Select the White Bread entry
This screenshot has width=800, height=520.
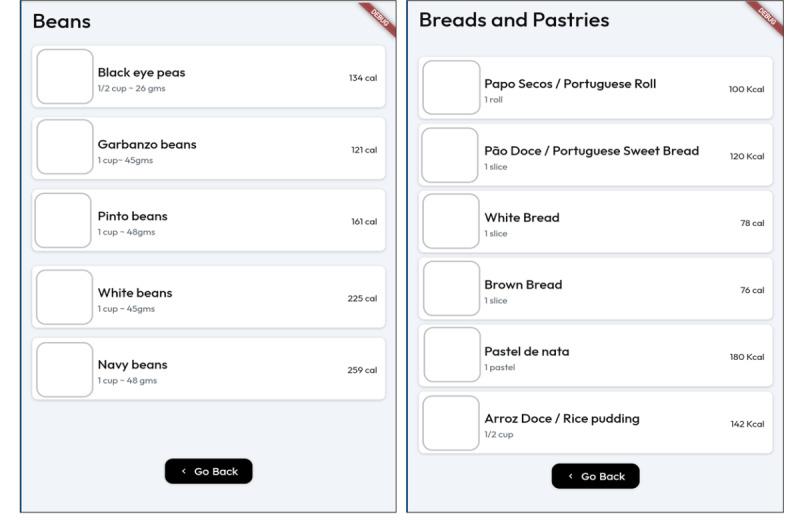tap(596, 222)
